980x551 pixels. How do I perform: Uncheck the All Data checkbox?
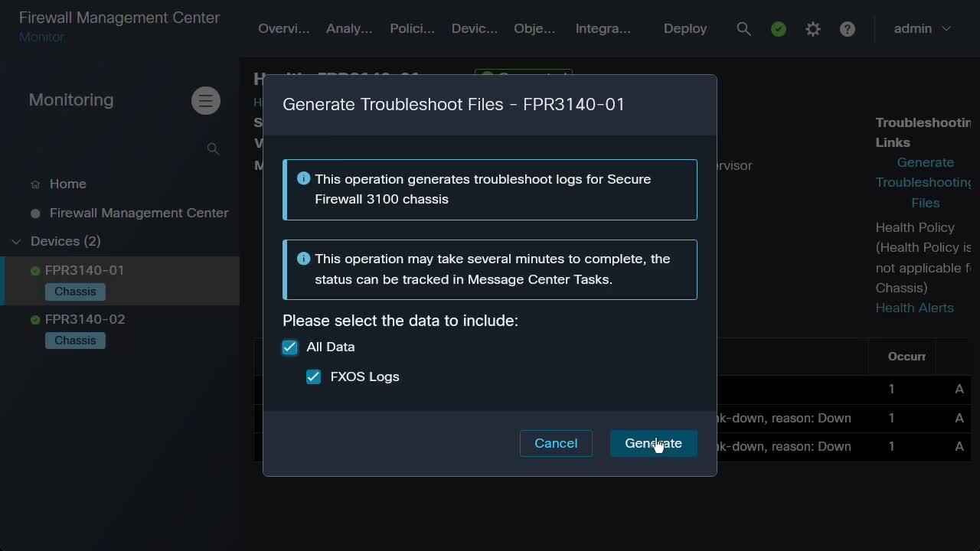[289, 347]
